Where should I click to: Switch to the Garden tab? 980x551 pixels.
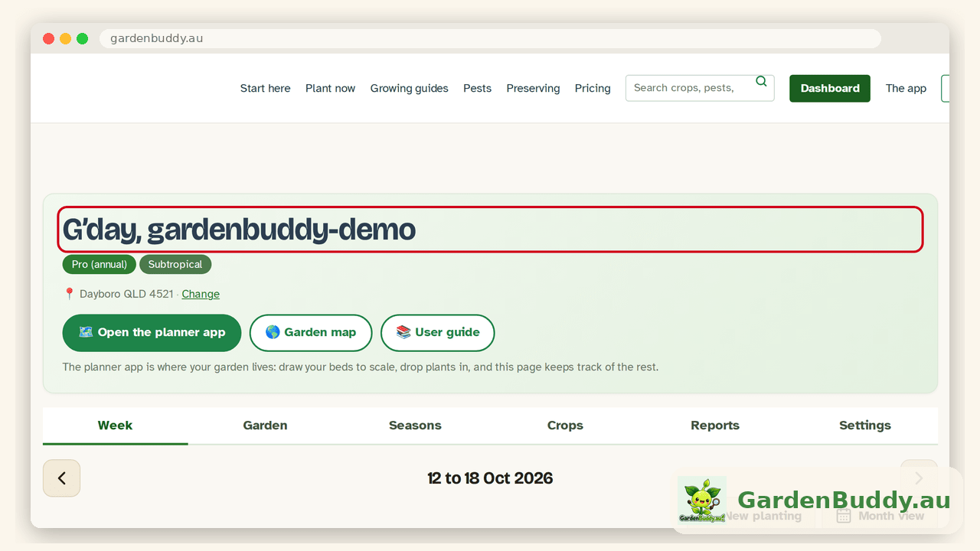pos(265,425)
